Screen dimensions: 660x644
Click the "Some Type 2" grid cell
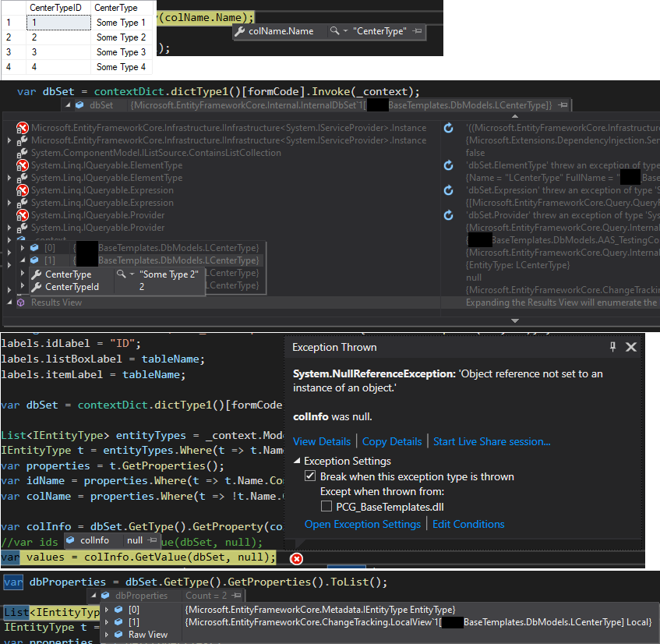click(122, 37)
